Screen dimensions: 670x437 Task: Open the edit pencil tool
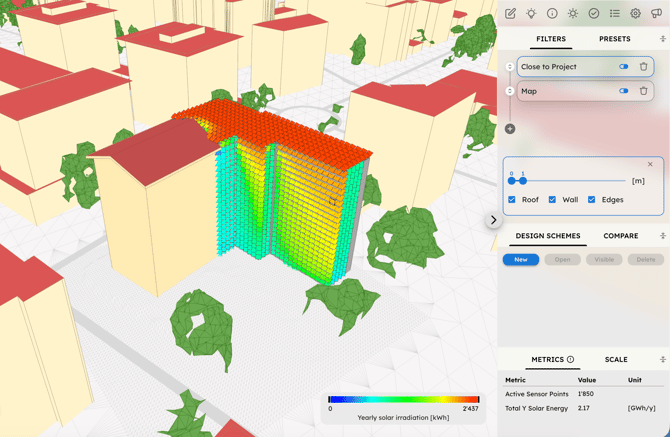(x=510, y=14)
